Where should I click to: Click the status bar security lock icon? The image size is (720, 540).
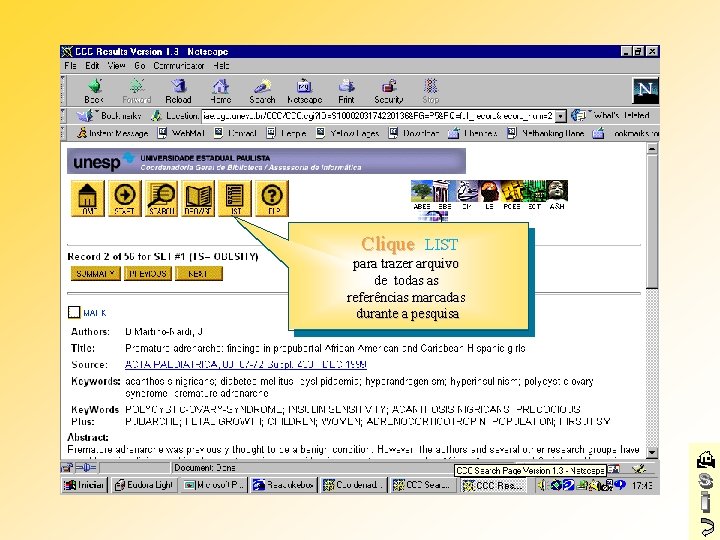tap(67, 468)
